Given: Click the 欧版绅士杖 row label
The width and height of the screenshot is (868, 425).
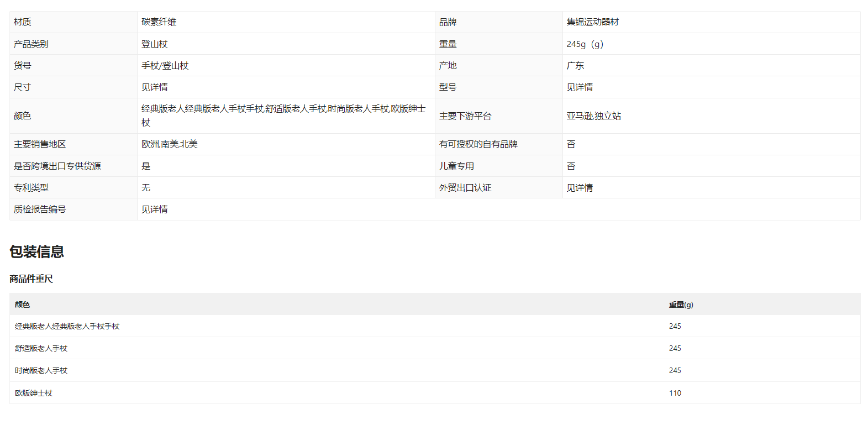Looking at the screenshot, I should [x=34, y=393].
